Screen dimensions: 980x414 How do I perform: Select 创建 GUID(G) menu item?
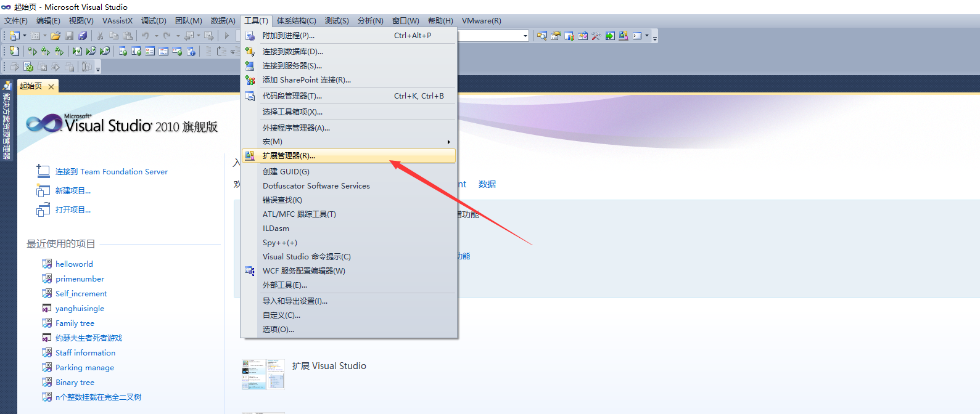coord(349,172)
